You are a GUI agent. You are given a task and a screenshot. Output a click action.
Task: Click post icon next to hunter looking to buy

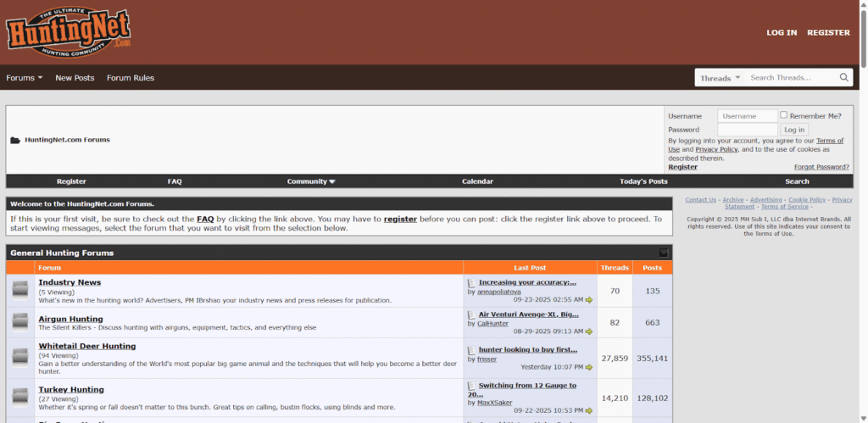point(471,350)
